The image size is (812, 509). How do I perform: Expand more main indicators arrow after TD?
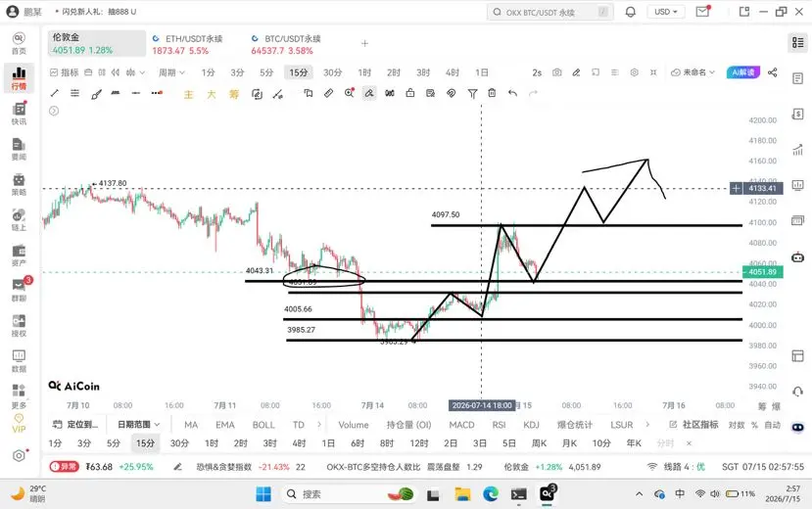pos(319,424)
